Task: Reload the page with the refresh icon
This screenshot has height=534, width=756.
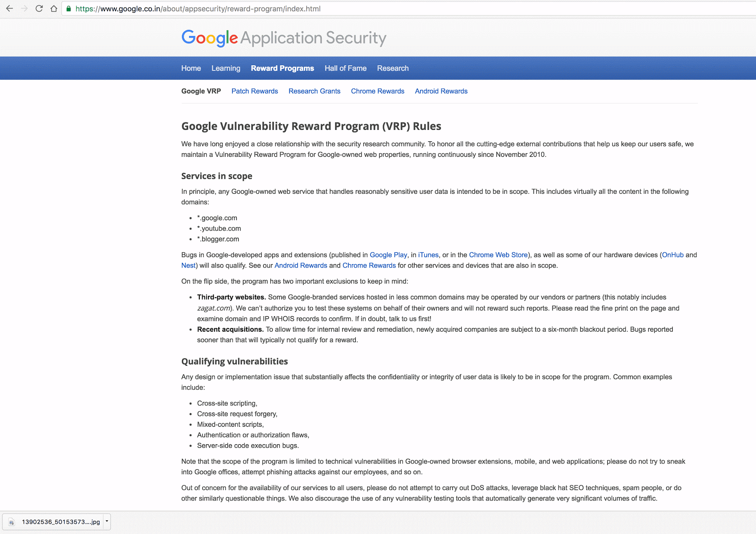Action: click(39, 9)
